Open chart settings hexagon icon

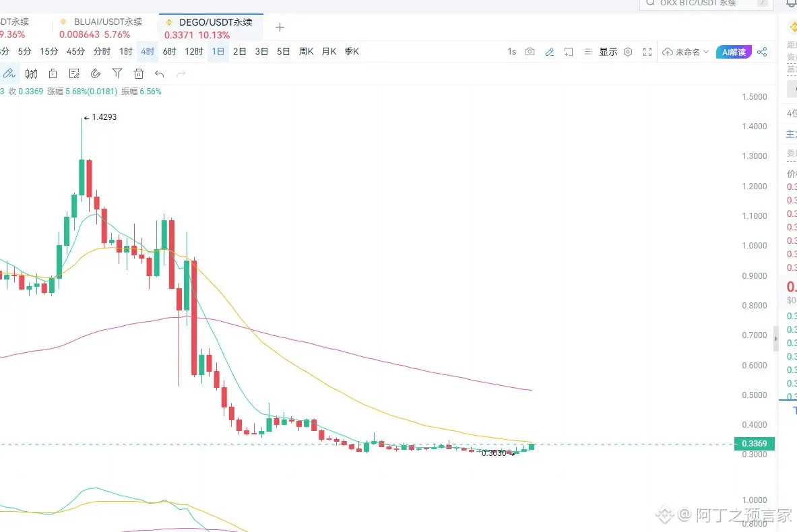point(628,52)
